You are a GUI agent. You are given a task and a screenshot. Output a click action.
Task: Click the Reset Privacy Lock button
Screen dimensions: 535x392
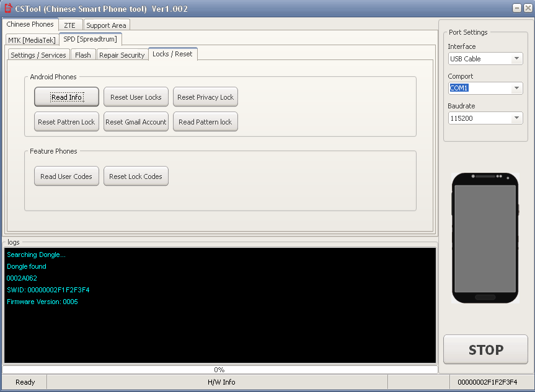[x=205, y=97]
